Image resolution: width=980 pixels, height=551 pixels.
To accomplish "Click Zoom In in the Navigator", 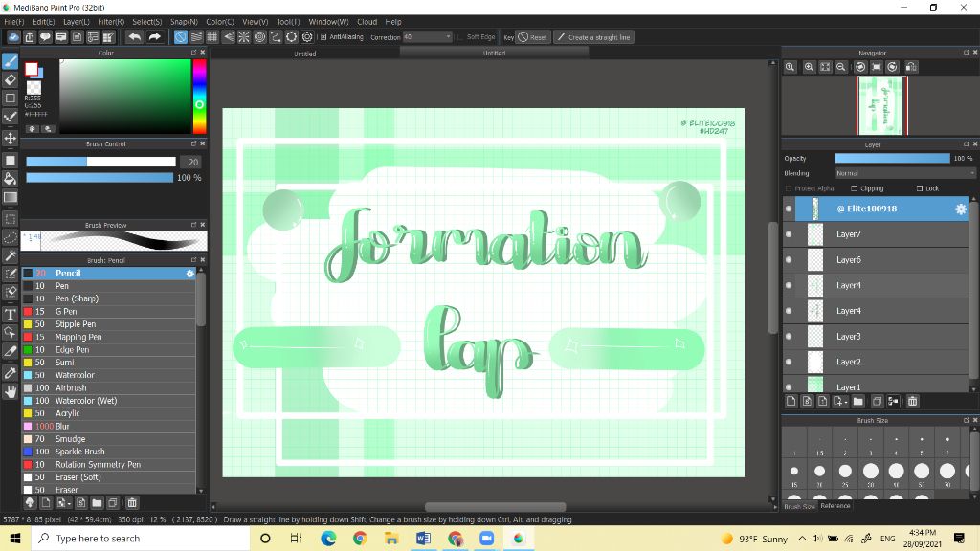I will [809, 67].
